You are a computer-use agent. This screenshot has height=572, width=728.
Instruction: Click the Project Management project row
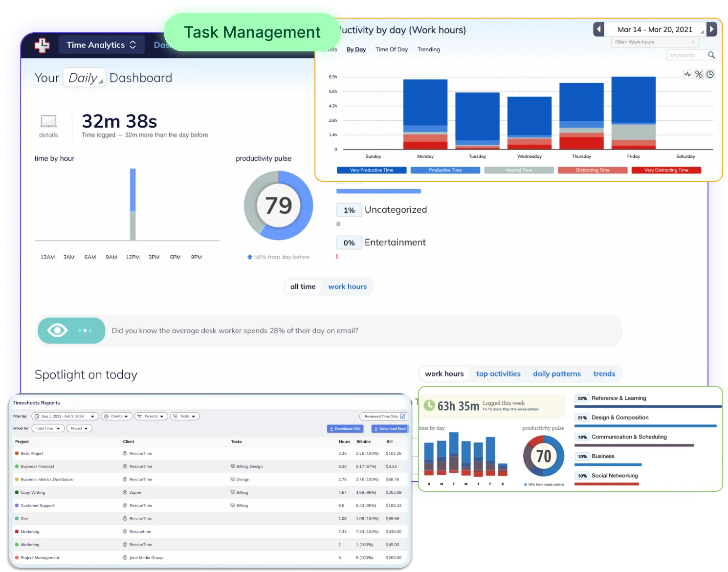click(x=210, y=558)
